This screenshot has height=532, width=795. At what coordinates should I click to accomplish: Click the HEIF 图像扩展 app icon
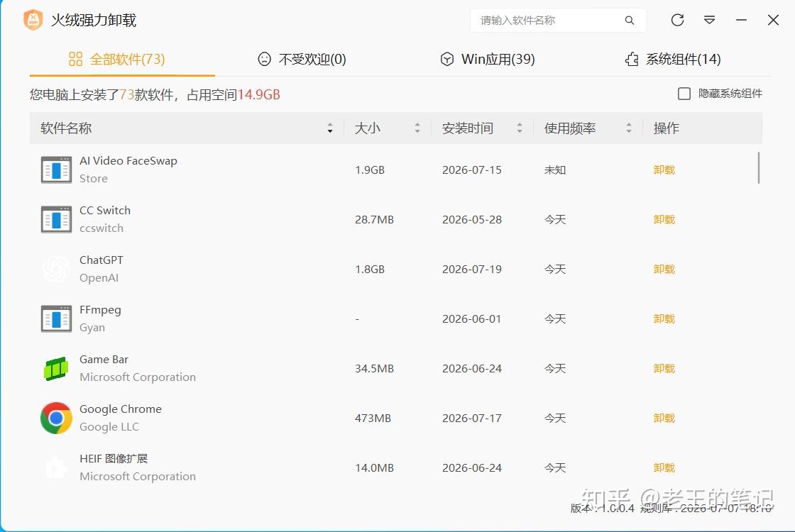(x=56, y=467)
